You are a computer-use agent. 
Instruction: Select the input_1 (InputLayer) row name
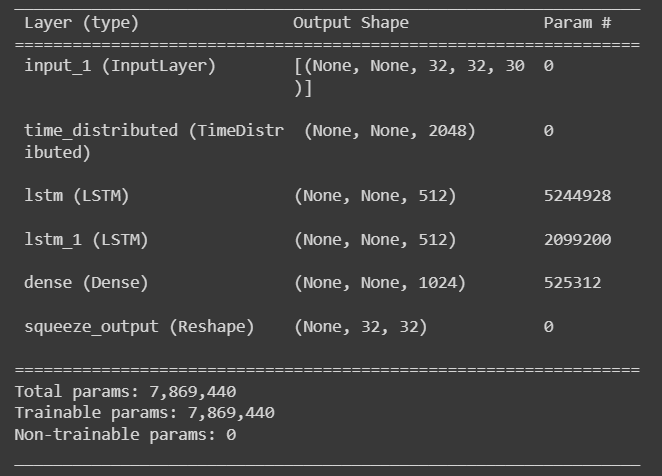120,66
